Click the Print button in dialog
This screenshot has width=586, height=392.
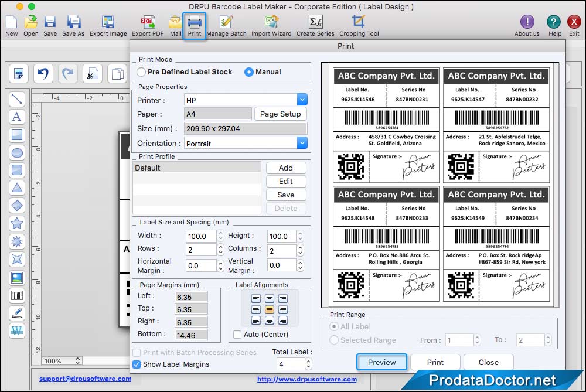tap(435, 362)
